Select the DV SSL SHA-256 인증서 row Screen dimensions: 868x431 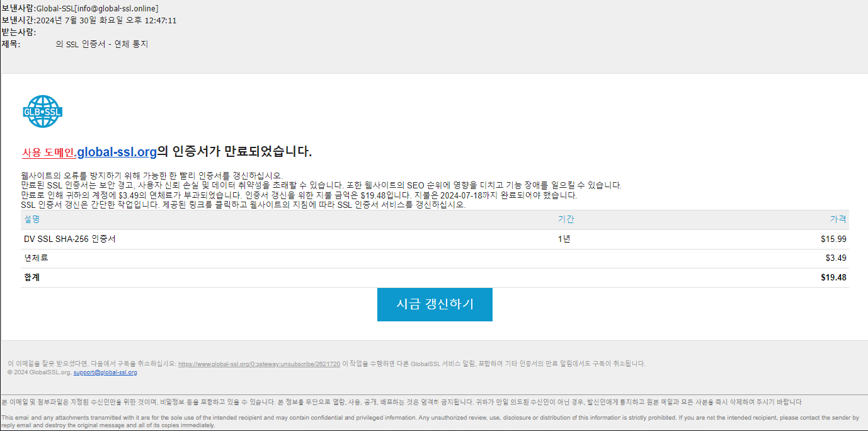click(435, 239)
